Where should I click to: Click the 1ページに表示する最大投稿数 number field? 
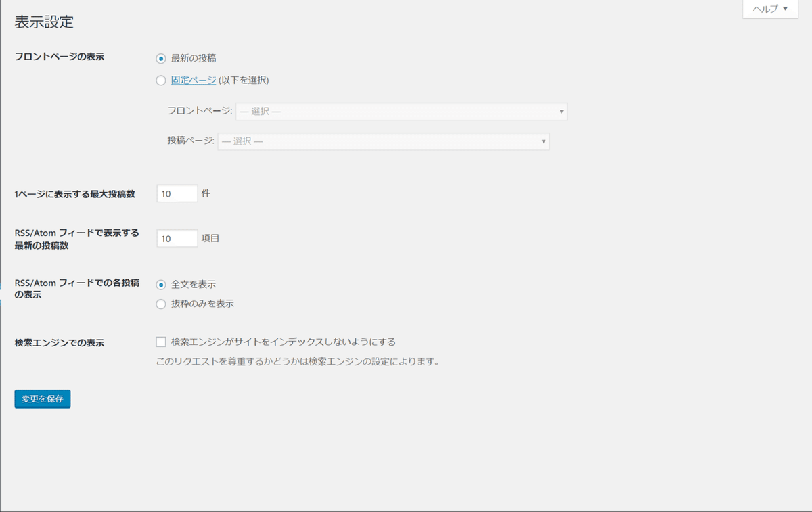coord(177,193)
